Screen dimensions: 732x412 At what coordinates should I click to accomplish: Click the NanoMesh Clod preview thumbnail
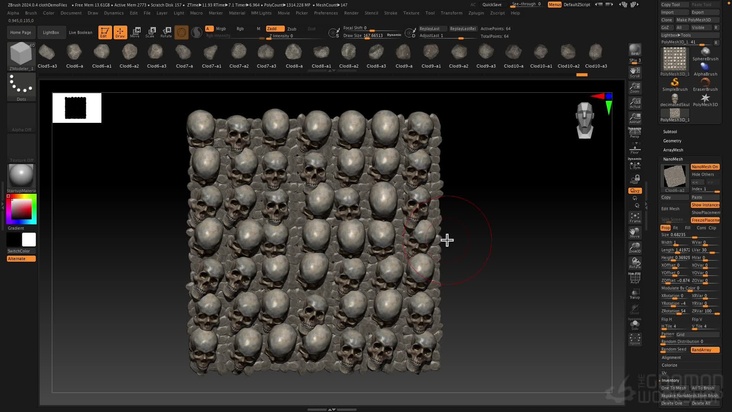(675, 177)
